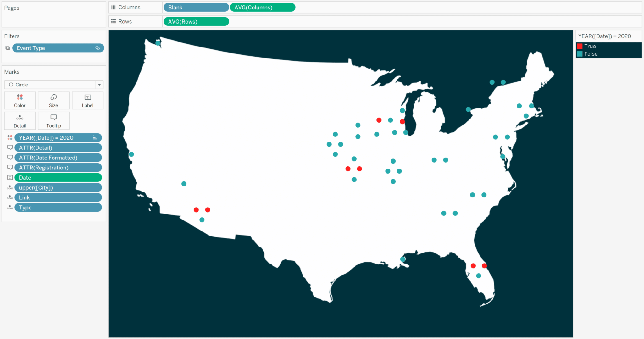Select the AVG(Columns) pill on Columns shelf
The image size is (644, 339).
pos(262,7)
